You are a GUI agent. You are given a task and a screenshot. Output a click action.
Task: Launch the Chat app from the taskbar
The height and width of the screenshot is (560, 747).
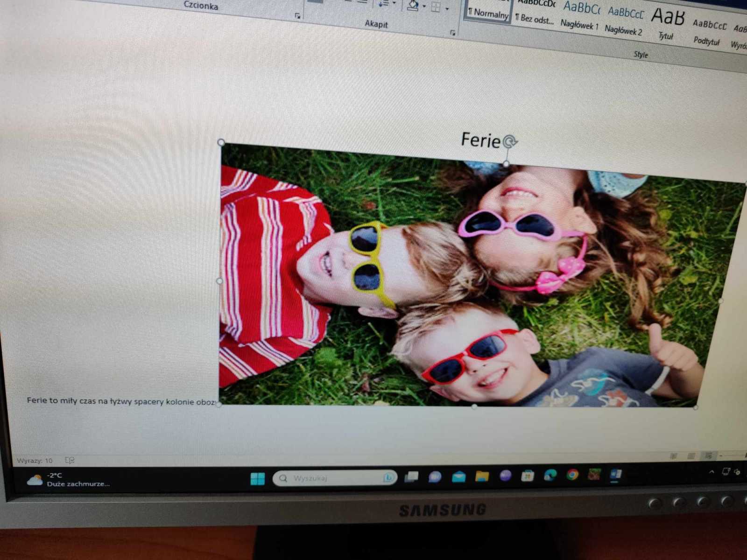(435, 476)
